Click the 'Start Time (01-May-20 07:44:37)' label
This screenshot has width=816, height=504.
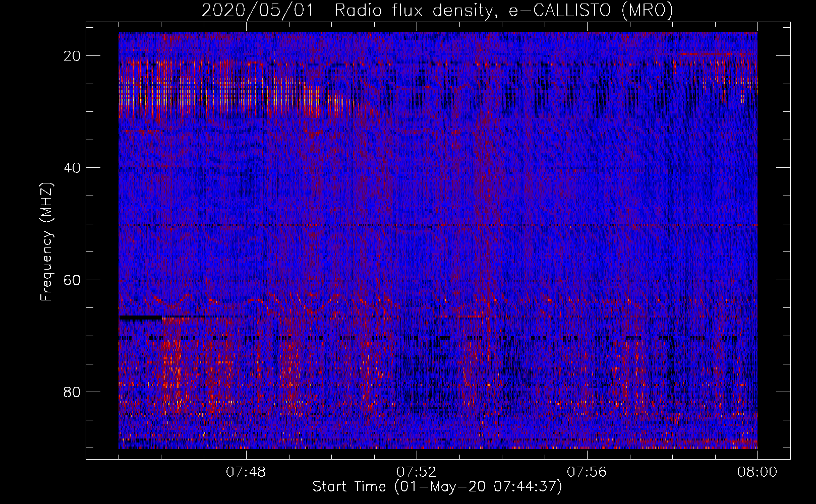point(437,487)
